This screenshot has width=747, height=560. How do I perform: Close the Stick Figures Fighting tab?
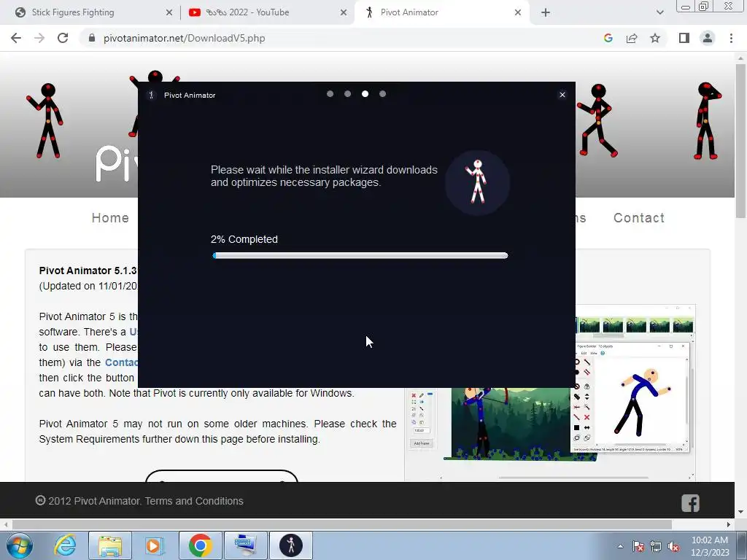tap(169, 12)
